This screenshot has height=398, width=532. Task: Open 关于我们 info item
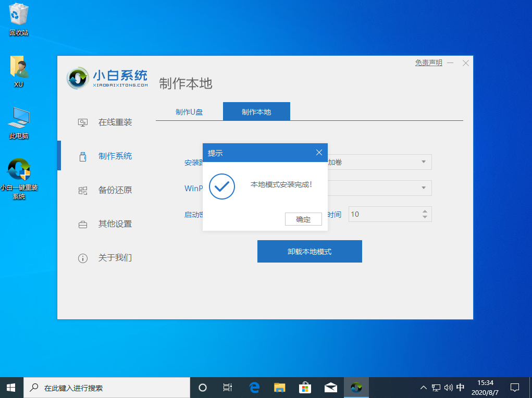pos(82,258)
